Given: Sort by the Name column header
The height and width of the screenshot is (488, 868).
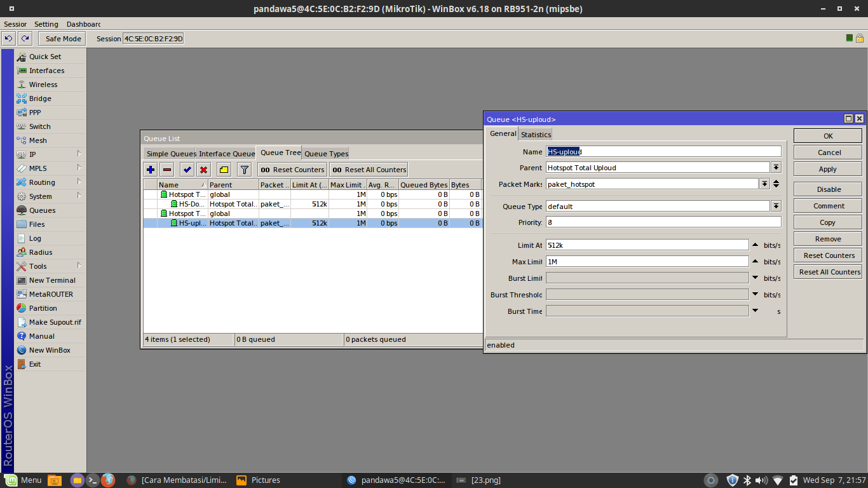Looking at the screenshot, I should [182, 185].
